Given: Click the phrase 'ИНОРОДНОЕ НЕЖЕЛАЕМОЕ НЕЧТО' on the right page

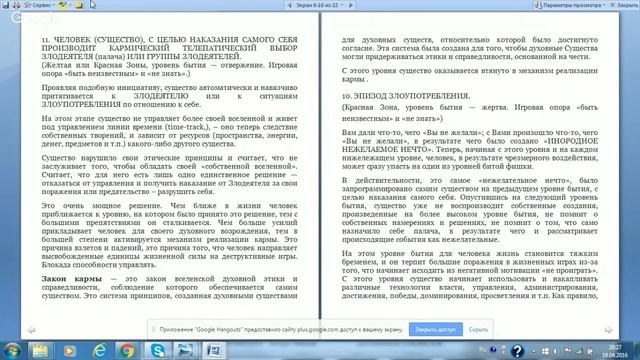Looking at the screenshot, I should (x=470, y=145).
